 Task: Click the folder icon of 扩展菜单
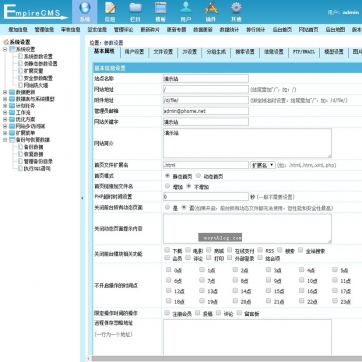12,133
